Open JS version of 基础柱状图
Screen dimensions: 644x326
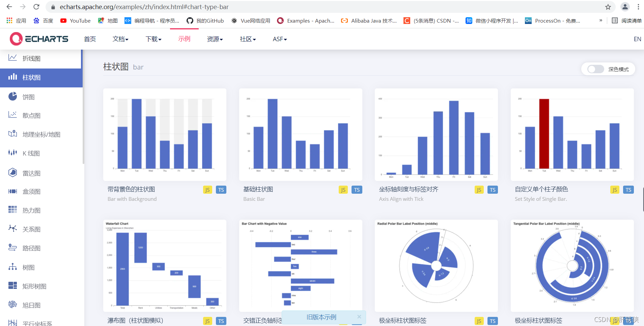pyautogui.click(x=343, y=190)
